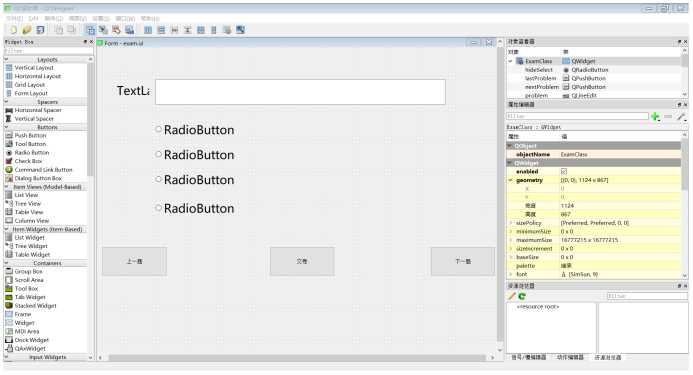Viewport: 693px width, 375px height.
Task: Collapse the geometry property row
Action: (x=511, y=180)
